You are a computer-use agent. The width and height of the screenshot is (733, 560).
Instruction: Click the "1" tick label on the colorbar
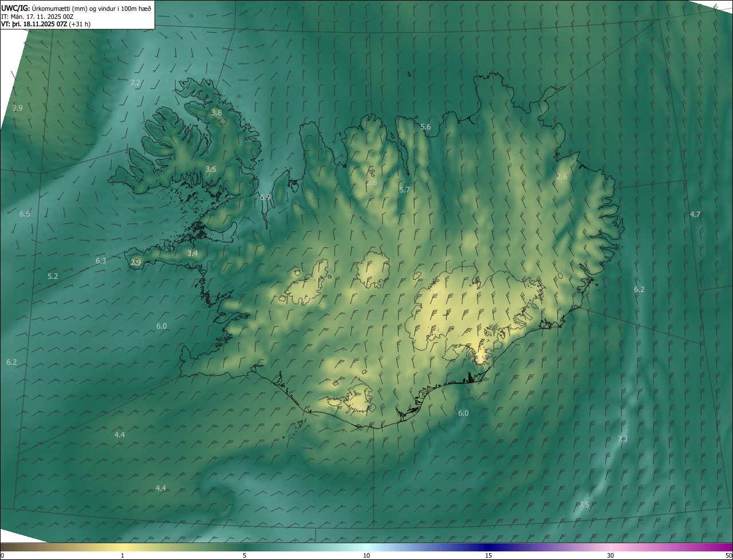[123, 555]
